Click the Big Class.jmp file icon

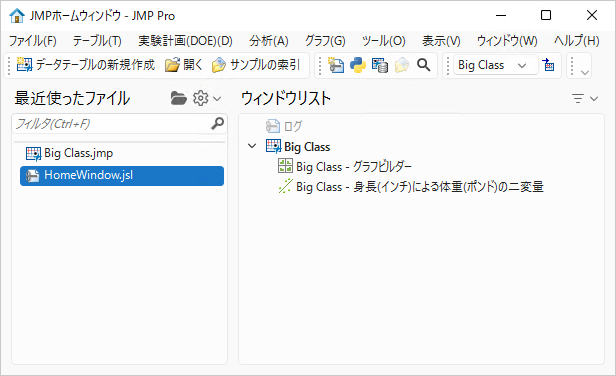pyautogui.click(x=33, y=153)
